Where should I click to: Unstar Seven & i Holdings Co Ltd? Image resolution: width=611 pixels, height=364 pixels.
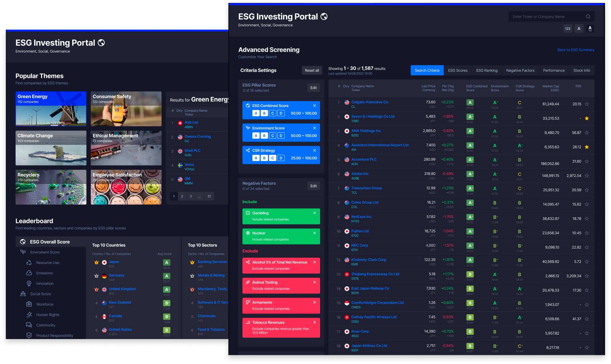click(x=587, y=118)
